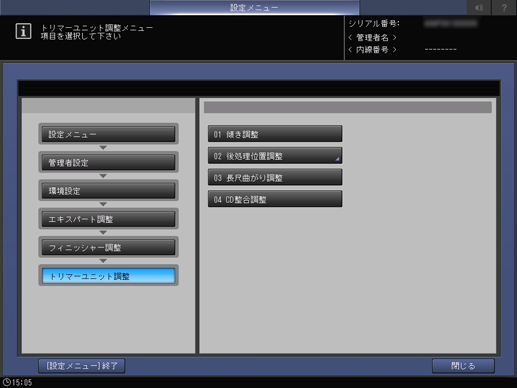
Task: Return to 環境設定 level
Action: click(108, 191)
